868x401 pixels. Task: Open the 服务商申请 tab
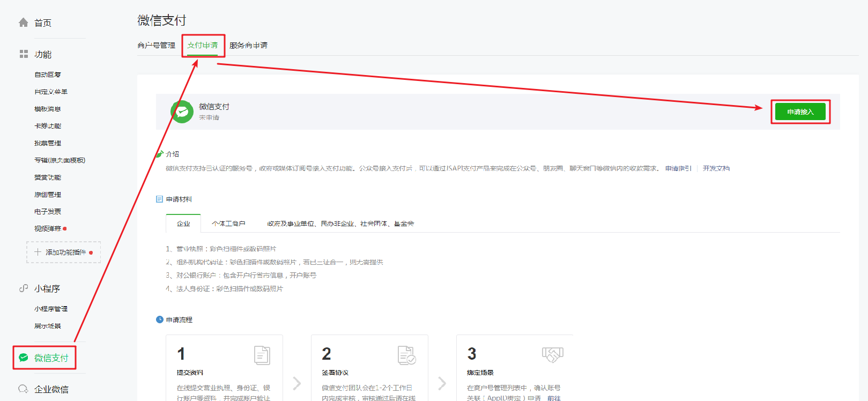coord(248,46)
